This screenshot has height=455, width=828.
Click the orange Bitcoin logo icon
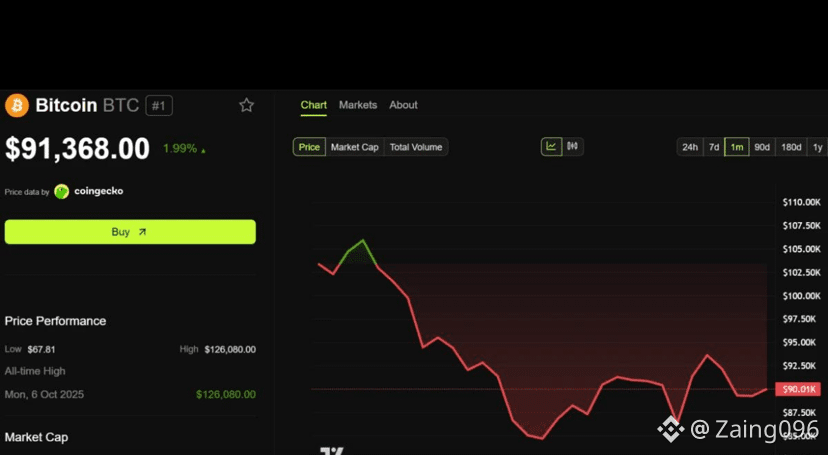(x=17, y=106)
